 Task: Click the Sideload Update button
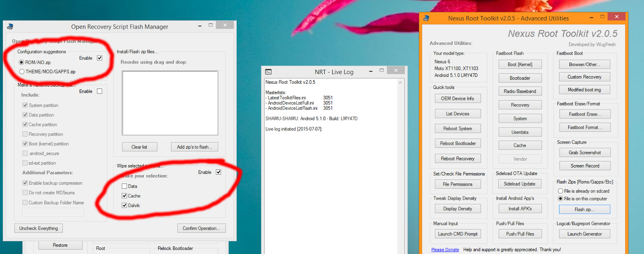(x=520, y=184)
